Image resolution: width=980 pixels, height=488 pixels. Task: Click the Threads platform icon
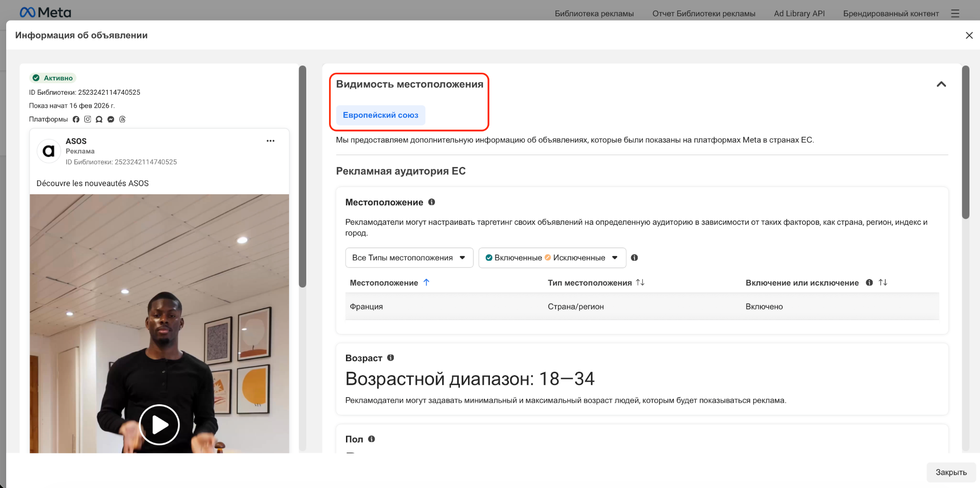[x=122, y=119]
